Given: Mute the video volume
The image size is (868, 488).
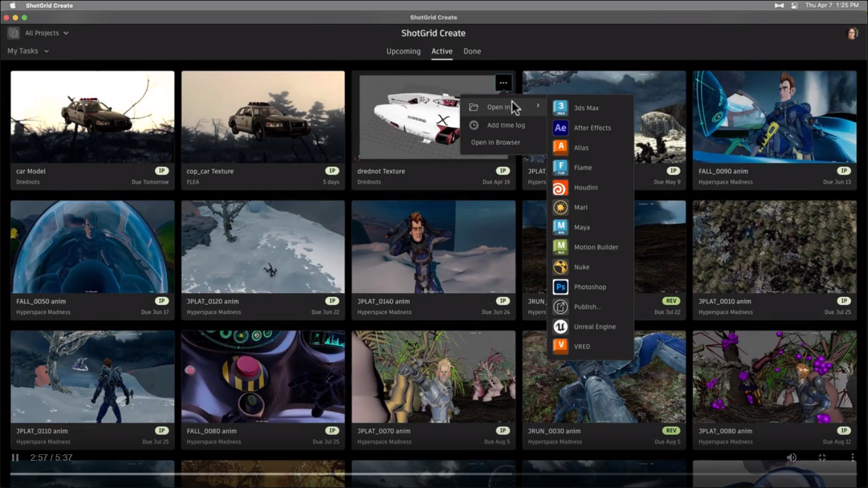Looking at the screenshot, I should pyautogui.click(x=792, y=457).
